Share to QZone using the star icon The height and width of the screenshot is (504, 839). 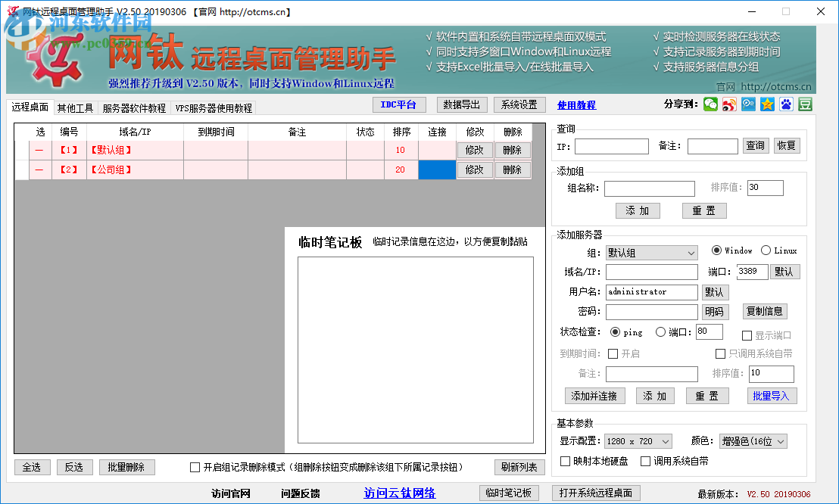point(766,104)
